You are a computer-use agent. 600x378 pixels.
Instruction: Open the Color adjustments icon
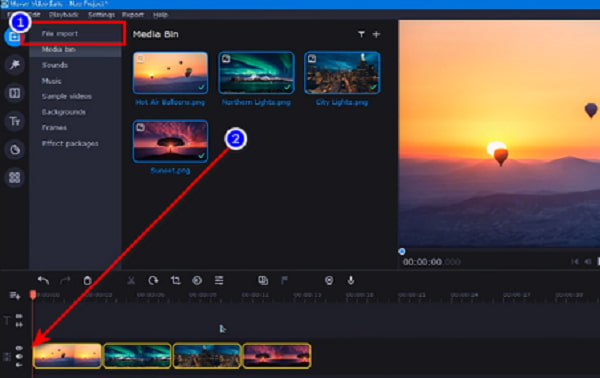(x=197, y=280)
